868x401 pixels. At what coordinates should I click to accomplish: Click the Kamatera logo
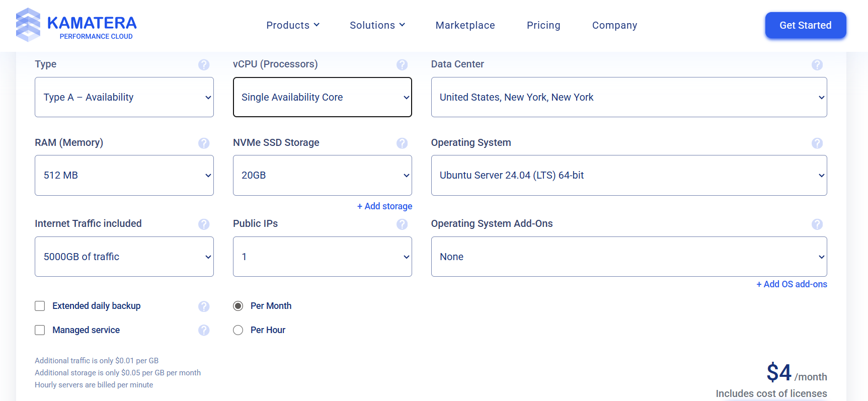pos(76,25)
